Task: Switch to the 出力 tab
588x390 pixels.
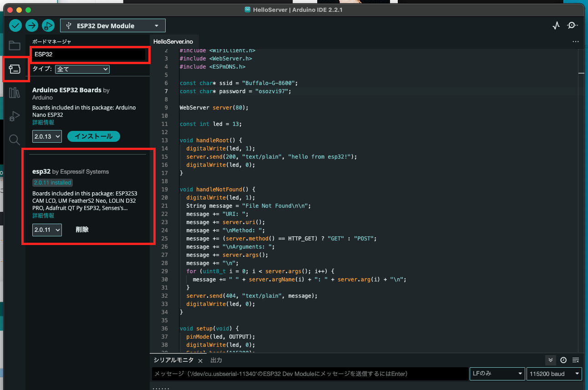Action: click(216, 360)
